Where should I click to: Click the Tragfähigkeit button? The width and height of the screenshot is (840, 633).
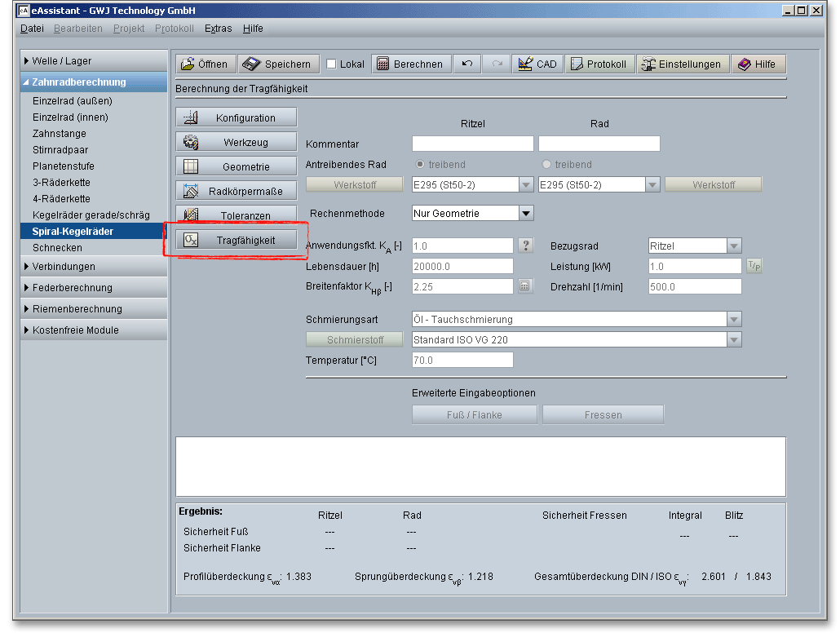pos(237,241)
